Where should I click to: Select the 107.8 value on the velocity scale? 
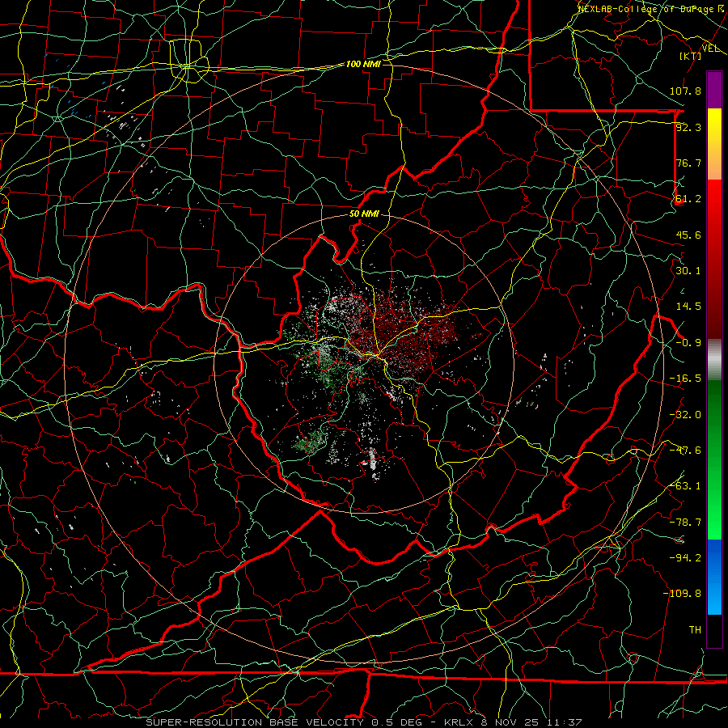coord(685,91)
